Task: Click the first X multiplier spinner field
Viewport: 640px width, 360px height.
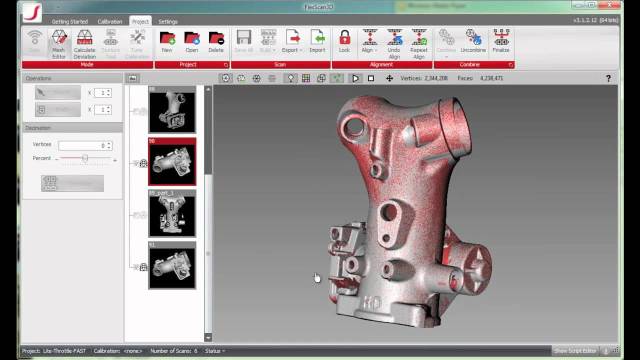Action: pos(102,93)
